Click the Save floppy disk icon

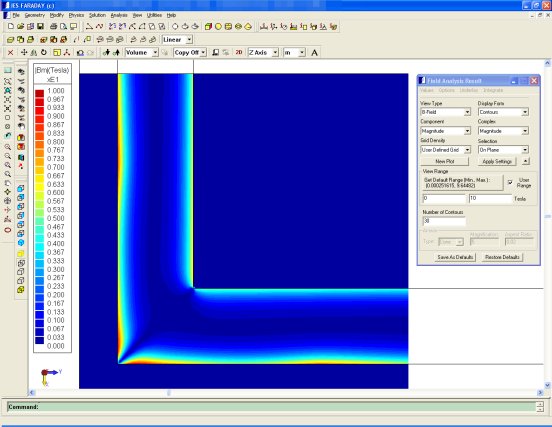pos(40,26)
